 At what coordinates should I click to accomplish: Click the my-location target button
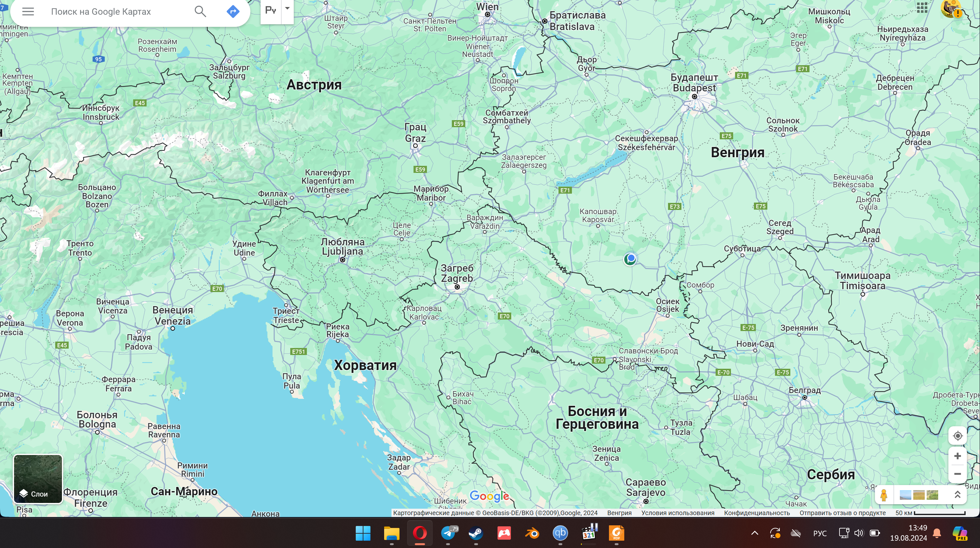pos(957,436)
